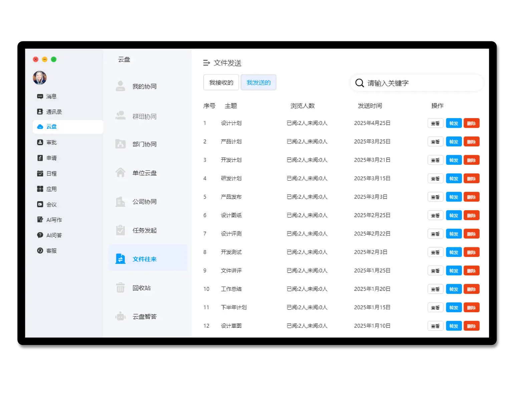This screenshot has width=532, height=413.
Task: Focus the 请输入关键字 search field
Action: point(417,83)
